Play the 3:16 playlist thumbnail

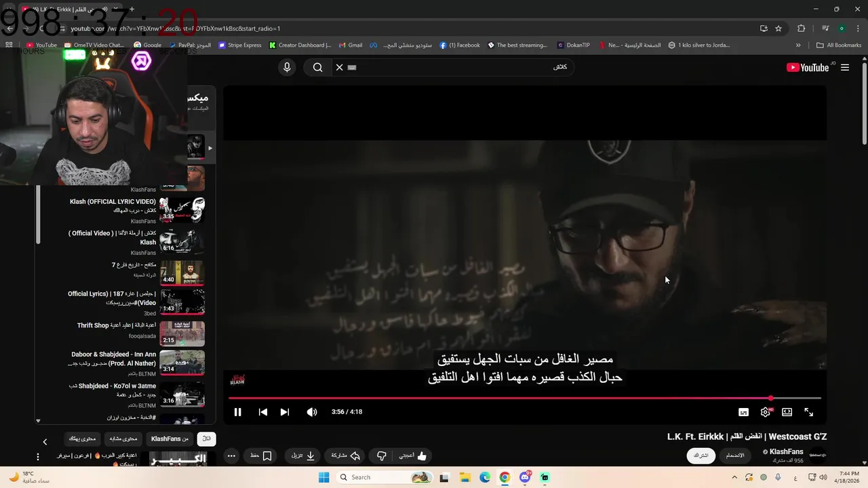182,395
